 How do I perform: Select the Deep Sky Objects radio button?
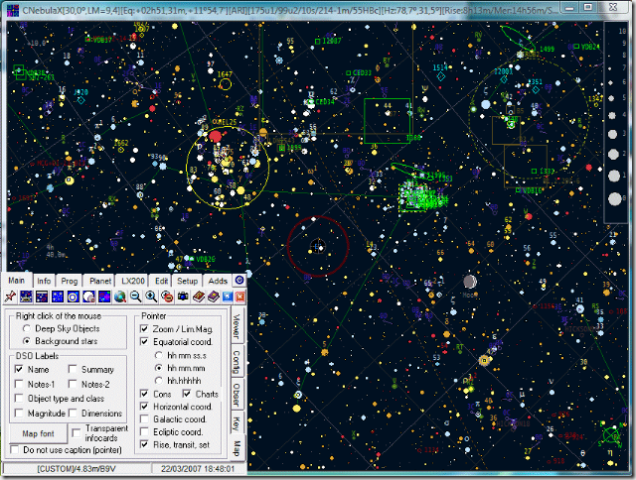27,328
